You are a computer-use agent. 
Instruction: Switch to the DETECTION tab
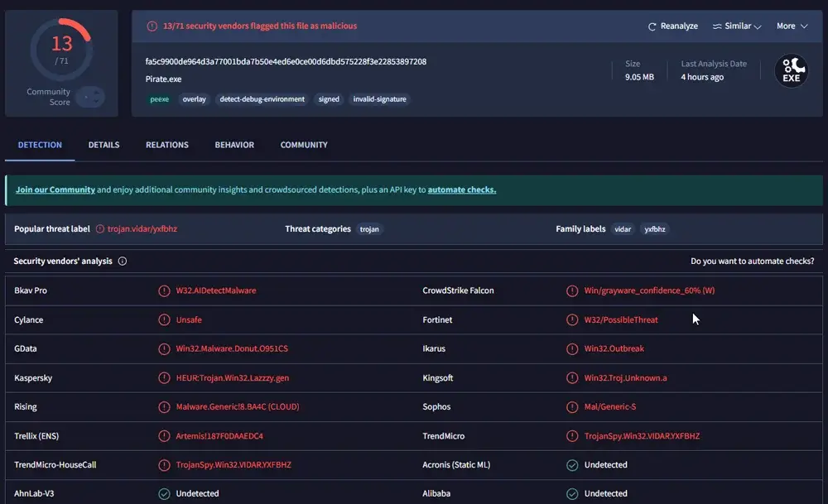[40, 145]
